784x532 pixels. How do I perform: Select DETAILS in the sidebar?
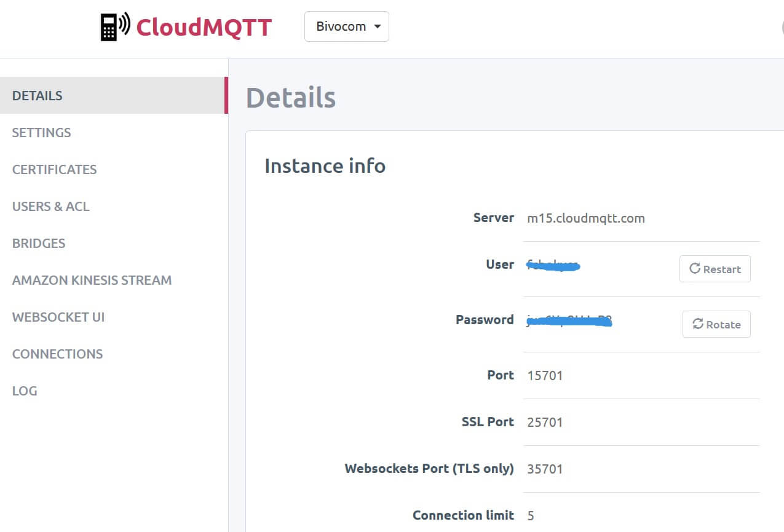coord(114,95)
